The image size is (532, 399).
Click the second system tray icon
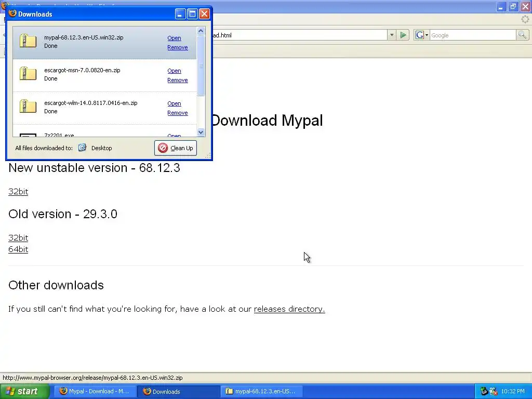tap(494, 391)
